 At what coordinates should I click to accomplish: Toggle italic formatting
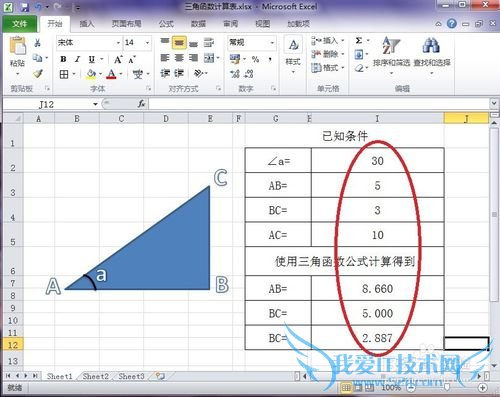(77, 59)
